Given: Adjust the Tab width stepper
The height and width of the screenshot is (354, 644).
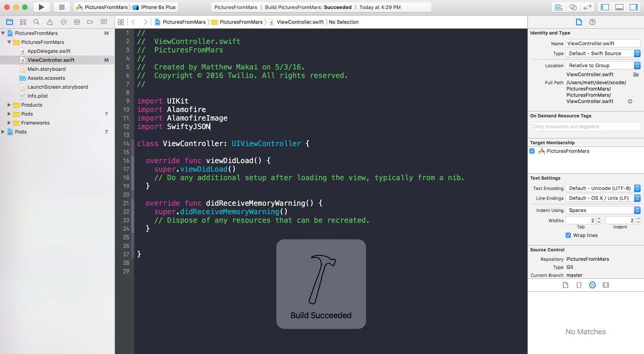Looking at the screenshot, I should point(599,220).
